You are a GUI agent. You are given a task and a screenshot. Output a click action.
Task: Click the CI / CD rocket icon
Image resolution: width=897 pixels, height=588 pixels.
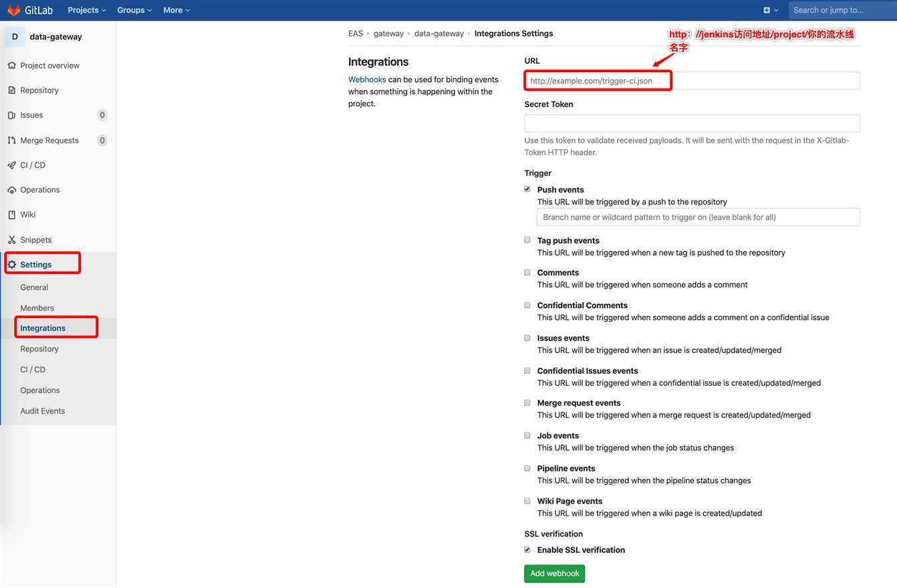11,165
